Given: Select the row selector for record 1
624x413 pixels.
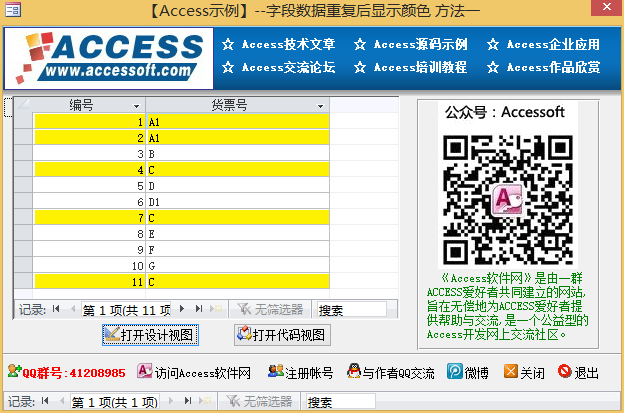Looking at the screenshot, I should click(23, 121).
